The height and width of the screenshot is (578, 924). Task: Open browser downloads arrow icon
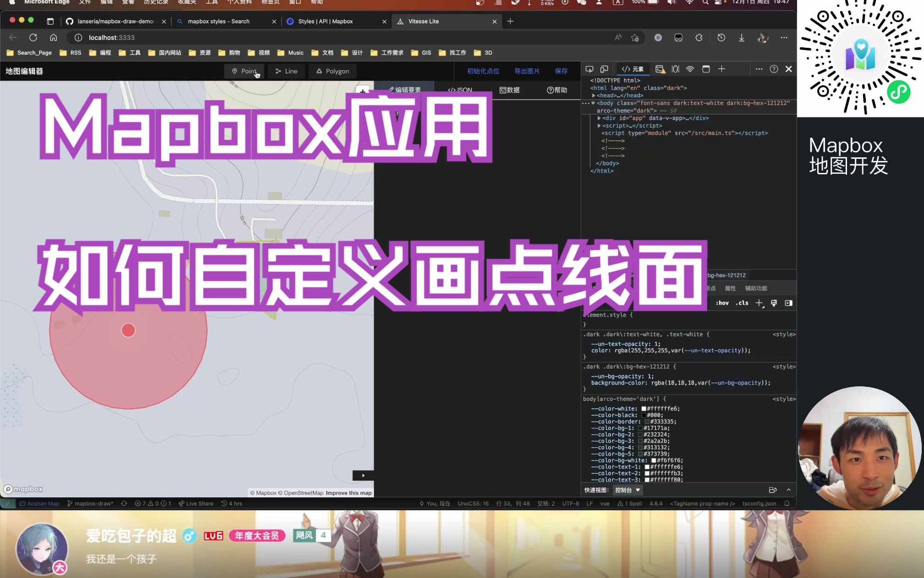tap(741, 38)
